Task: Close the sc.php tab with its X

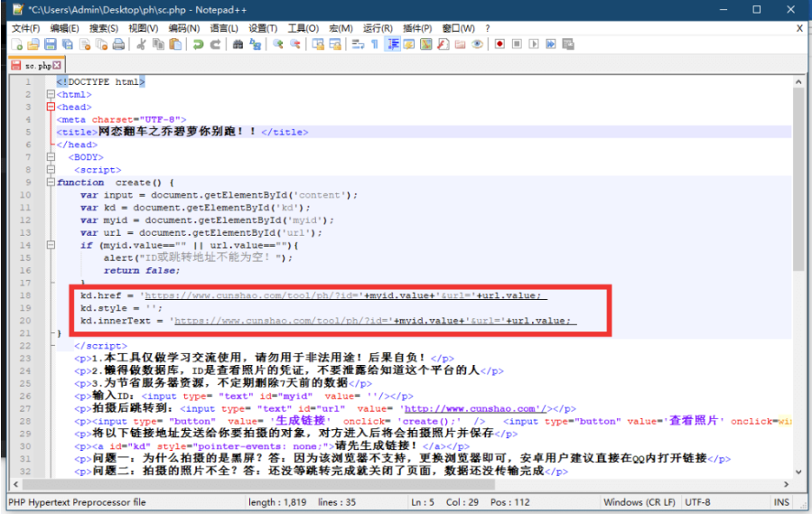Action: [x=57, y=66]
